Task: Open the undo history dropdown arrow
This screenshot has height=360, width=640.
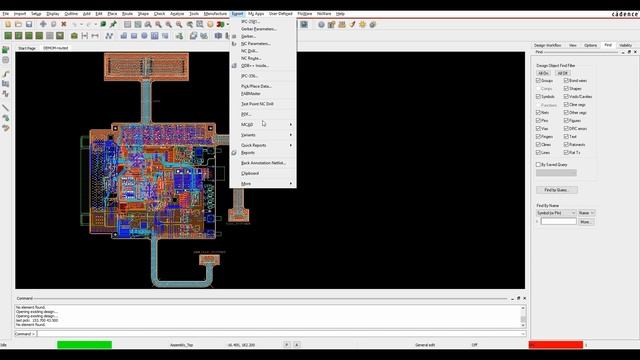Action: click(81, 24)
